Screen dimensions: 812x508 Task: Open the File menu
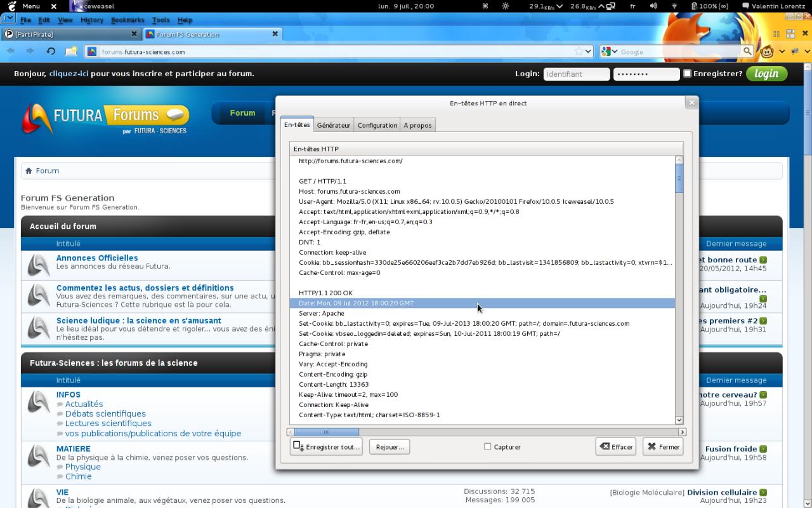point(25,20)
